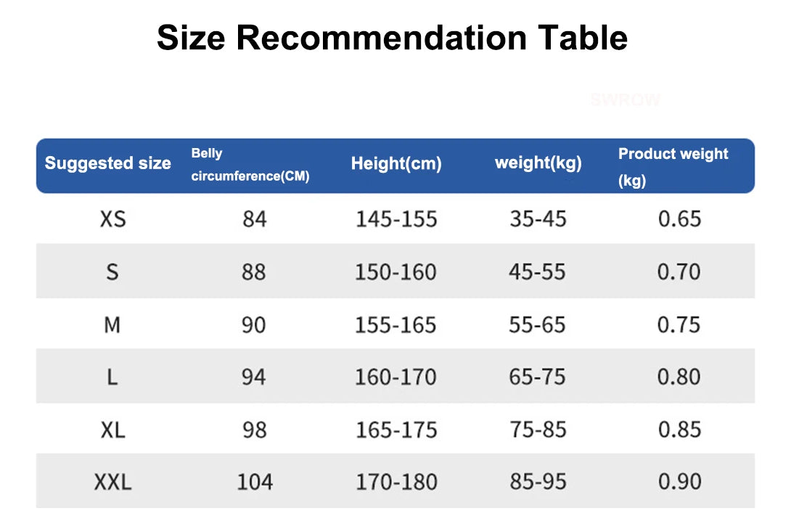791x532 pixels.
Task: Click the 55-65 weight cell
Action: pos(537,324)
